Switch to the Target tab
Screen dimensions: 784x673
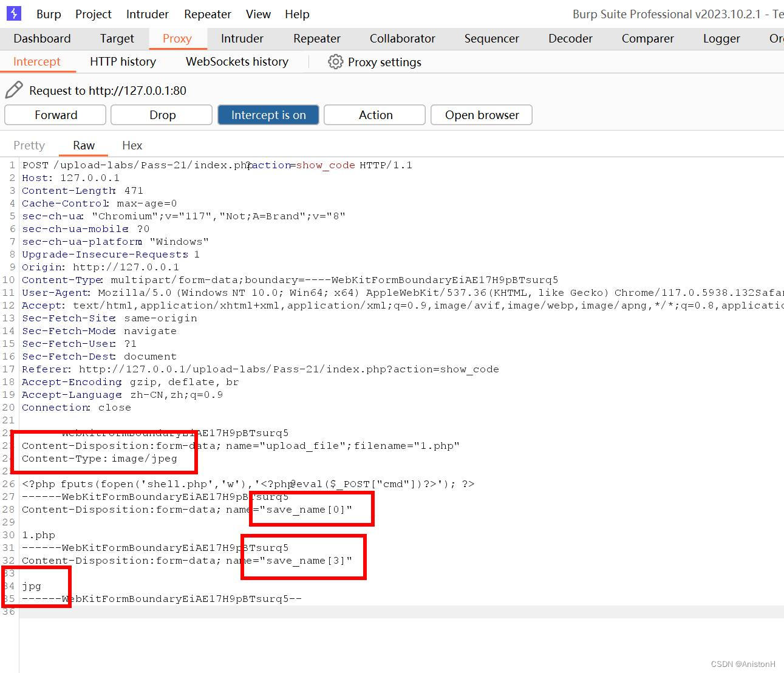(117, 38)
